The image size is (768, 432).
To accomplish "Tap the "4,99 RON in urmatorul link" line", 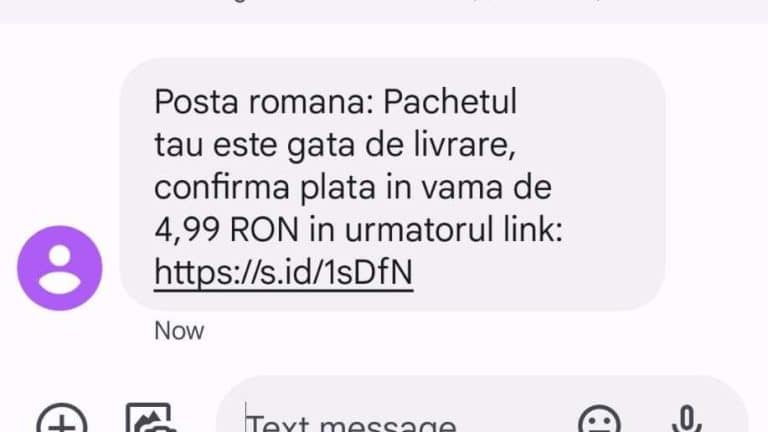I will (359, 229).
